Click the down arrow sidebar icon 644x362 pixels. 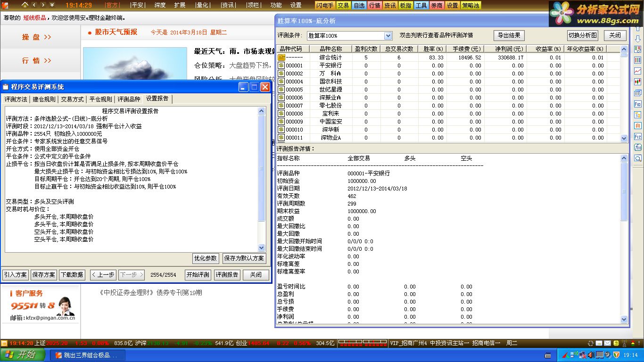coord(638,39)
